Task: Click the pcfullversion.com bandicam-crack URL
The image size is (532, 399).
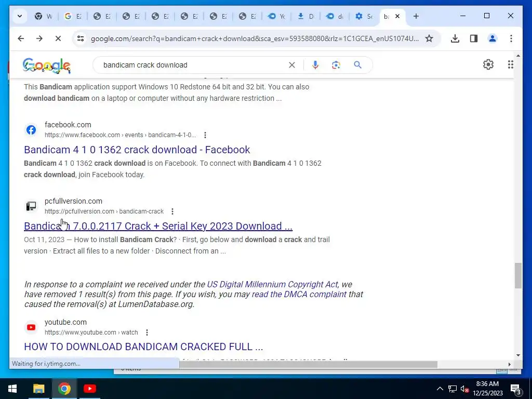Action: (x=104, y=211)
